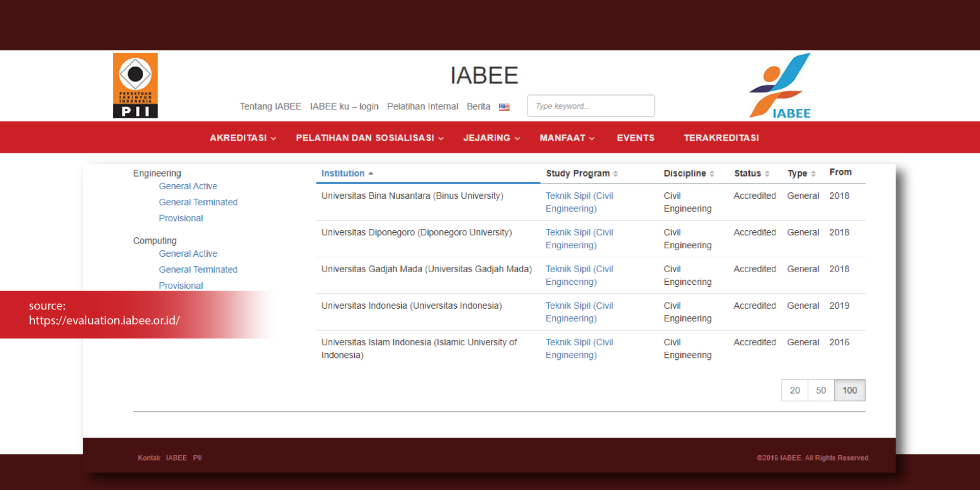Click the 2016 year for Universitas Islam Indonesia

[x=839, y=342]
